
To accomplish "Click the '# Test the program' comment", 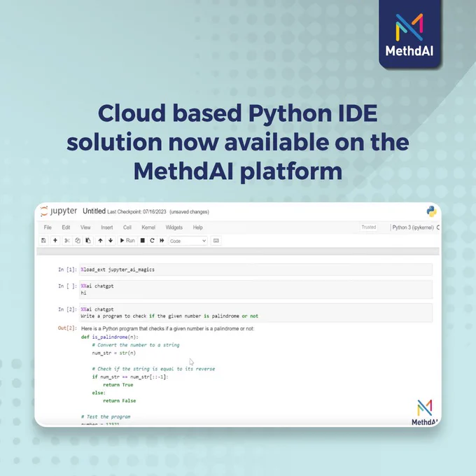I will (106, 416).
